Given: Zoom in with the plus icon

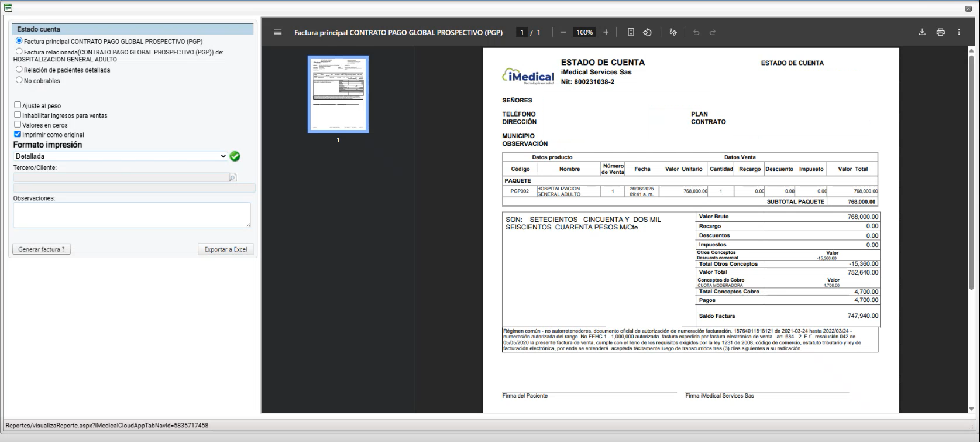Looking at the screenshot, I should click(606, 32).
